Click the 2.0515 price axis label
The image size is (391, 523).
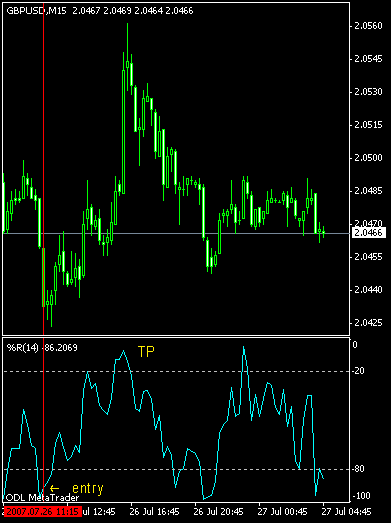coord(368,125)
